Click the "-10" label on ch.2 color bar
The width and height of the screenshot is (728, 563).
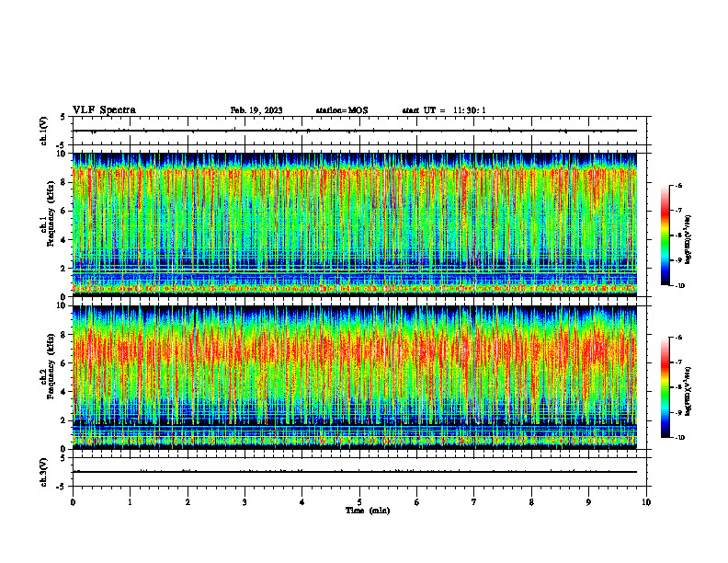(x=679, y=438)
